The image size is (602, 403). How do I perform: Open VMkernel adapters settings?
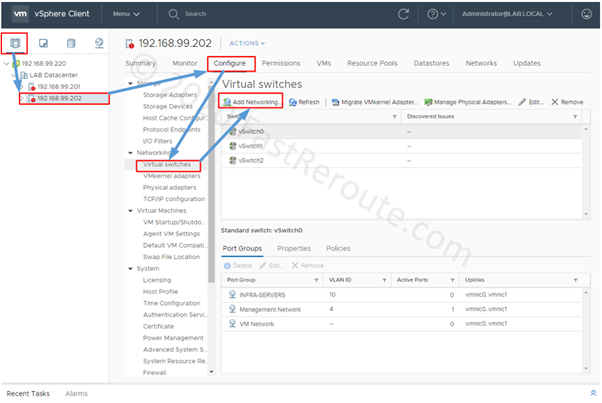[x=172, y=176]
